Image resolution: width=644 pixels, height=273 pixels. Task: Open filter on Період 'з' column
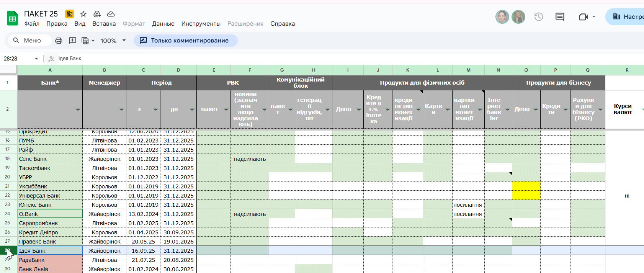pos(155,110)
